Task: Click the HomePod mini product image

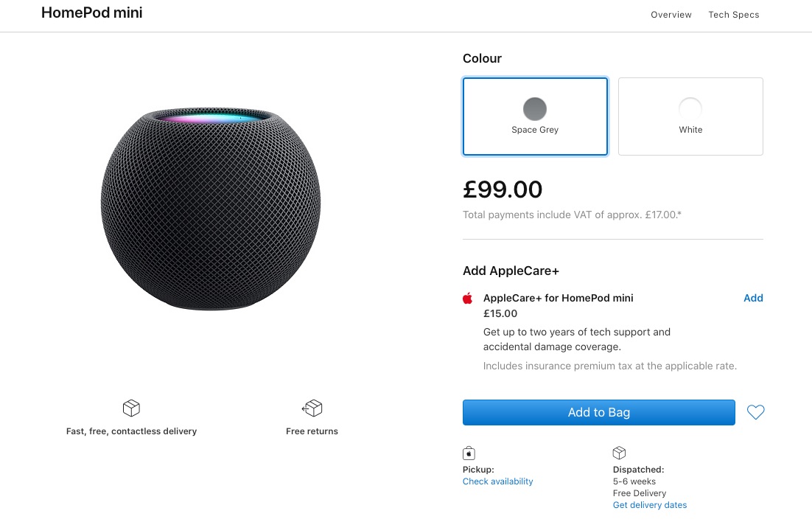Action: click(x=211, y=210)
